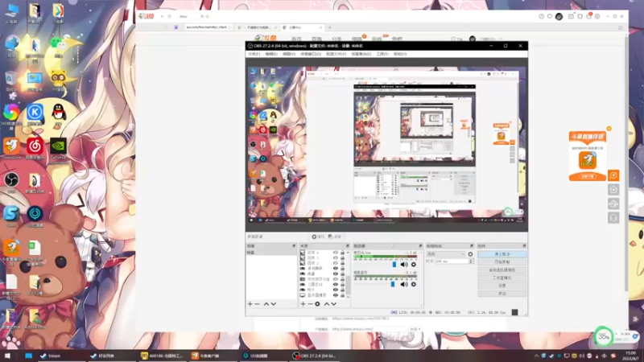Image resolution: width=644 pixels, height=362 pixels.
Task: Toggle visibility of the 图像 4 source
Action: coord(336,253)
